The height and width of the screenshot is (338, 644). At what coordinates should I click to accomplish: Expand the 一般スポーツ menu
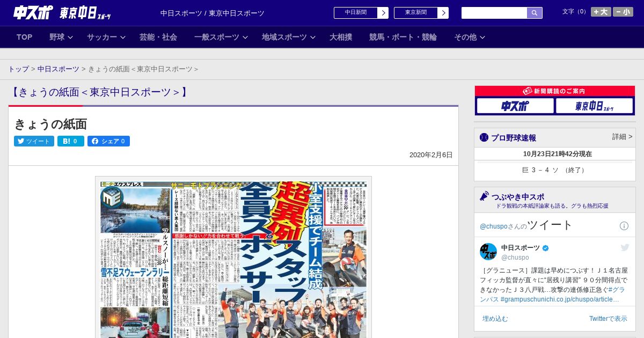click(221, 37)
